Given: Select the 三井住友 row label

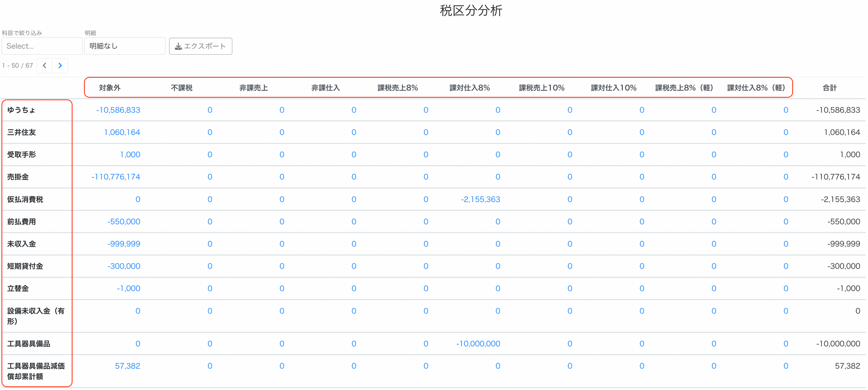Looking at the screenshot, I should point(21,132).
